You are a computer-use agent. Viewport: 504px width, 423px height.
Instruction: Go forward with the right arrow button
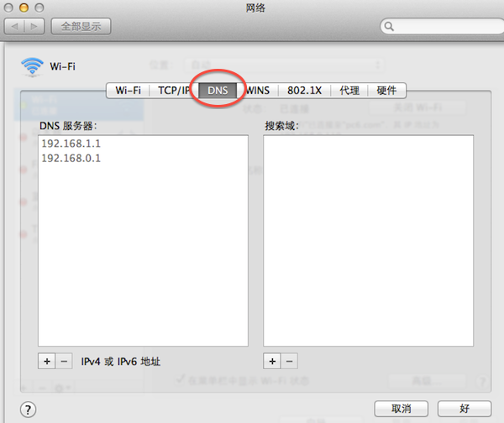point(34,26)
